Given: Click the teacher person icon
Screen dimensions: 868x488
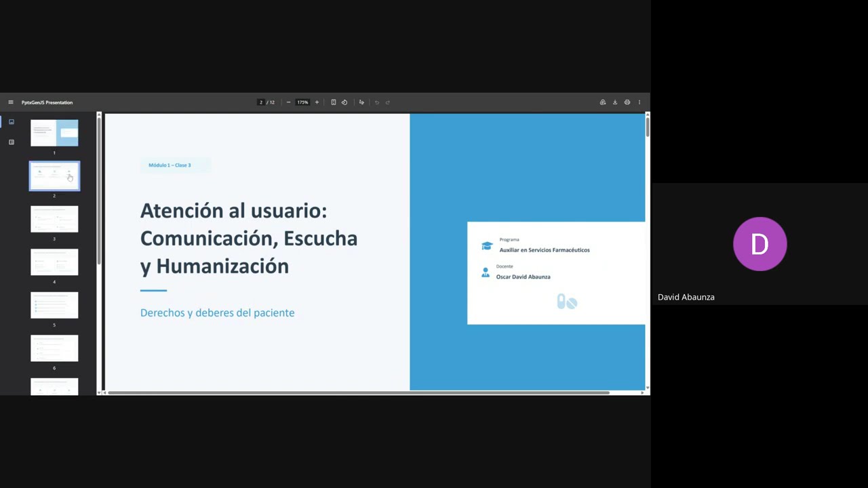Looking at the screenshot, I should pyautogui.click(x=485, y=272).
